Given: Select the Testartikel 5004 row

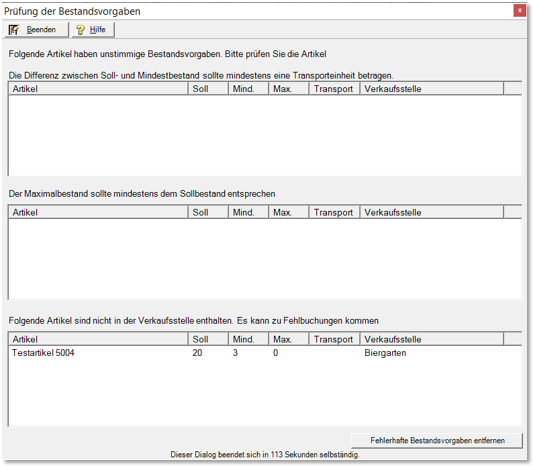Looking at the screenshot, I should pos(265,353).
